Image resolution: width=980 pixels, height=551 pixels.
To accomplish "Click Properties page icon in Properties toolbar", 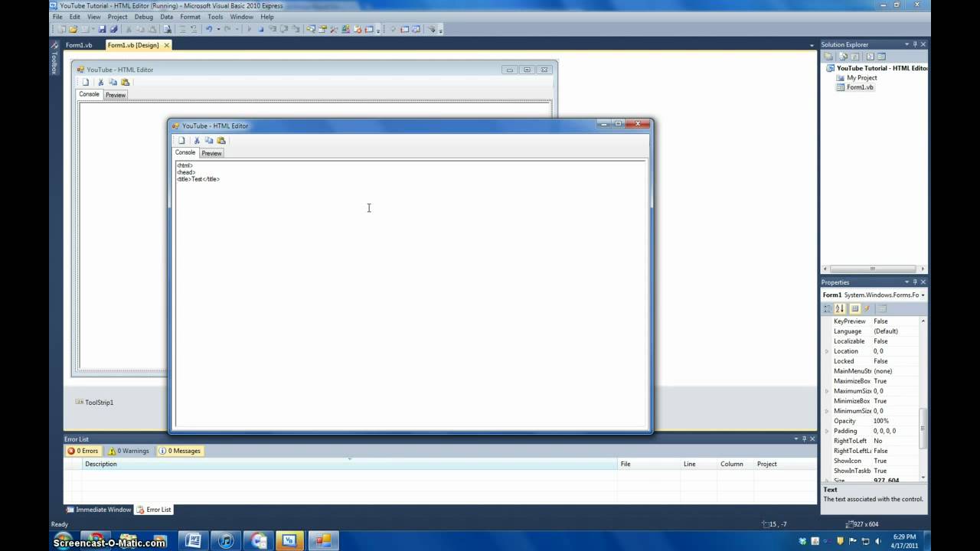I will [x=883, y=308].
